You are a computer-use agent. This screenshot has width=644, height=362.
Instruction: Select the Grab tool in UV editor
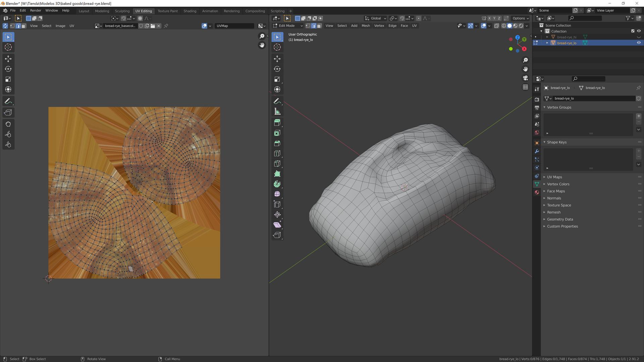click(x=8, y=124)
